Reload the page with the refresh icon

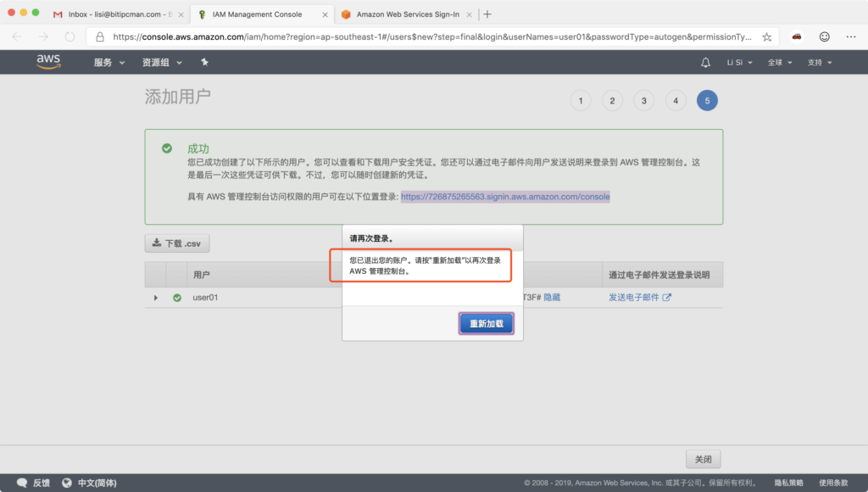(70, 36)
